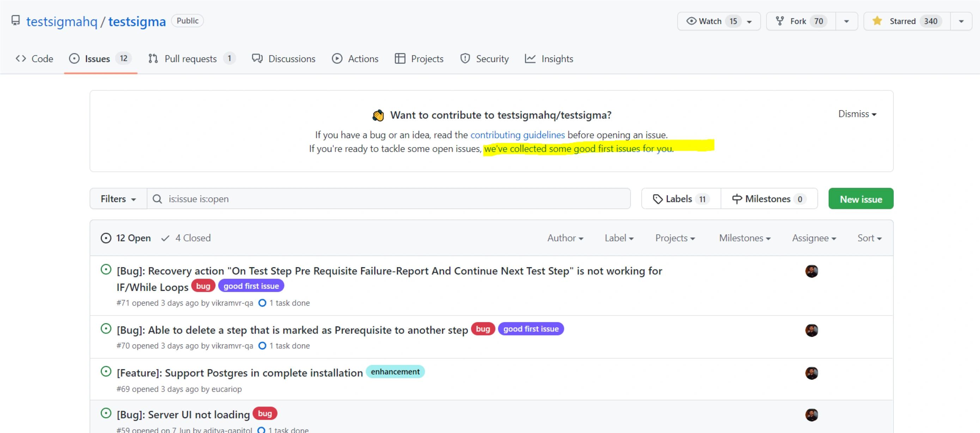Click the star icon on Starred button
Image resolution: width=980 pixels, height=433 pixels.
pos(877,21)
